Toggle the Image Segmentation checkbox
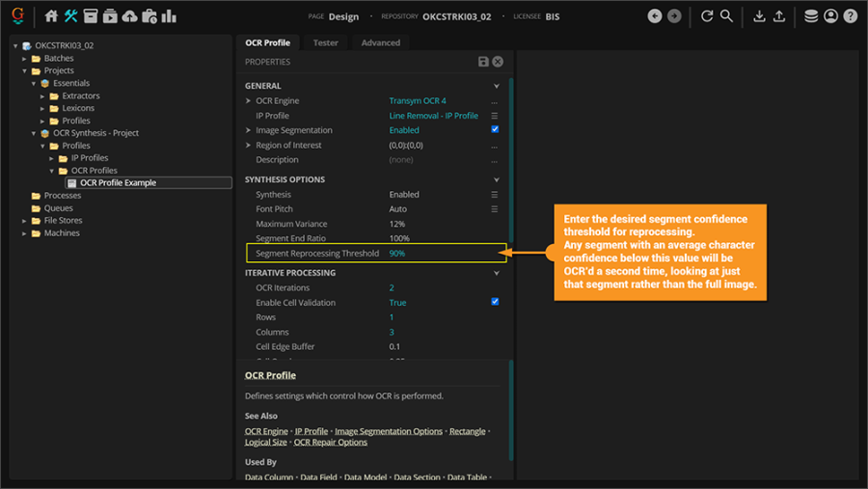This screenshot has height=489, width=868. [495, 130]
